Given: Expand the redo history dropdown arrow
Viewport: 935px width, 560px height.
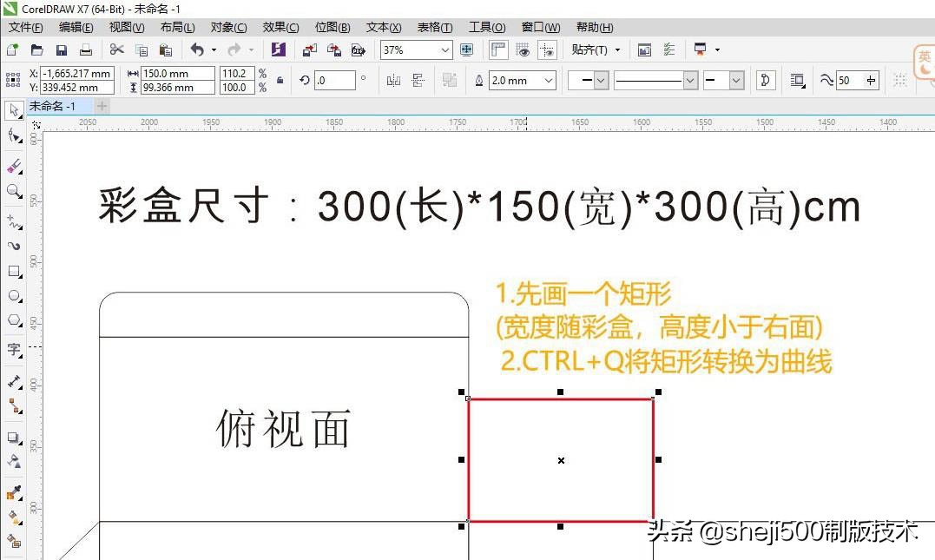Looking at the screenshot, I should (251, 50).
